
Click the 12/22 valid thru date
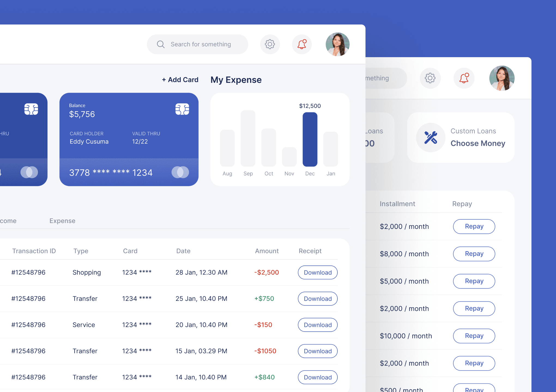coord(140,142)
